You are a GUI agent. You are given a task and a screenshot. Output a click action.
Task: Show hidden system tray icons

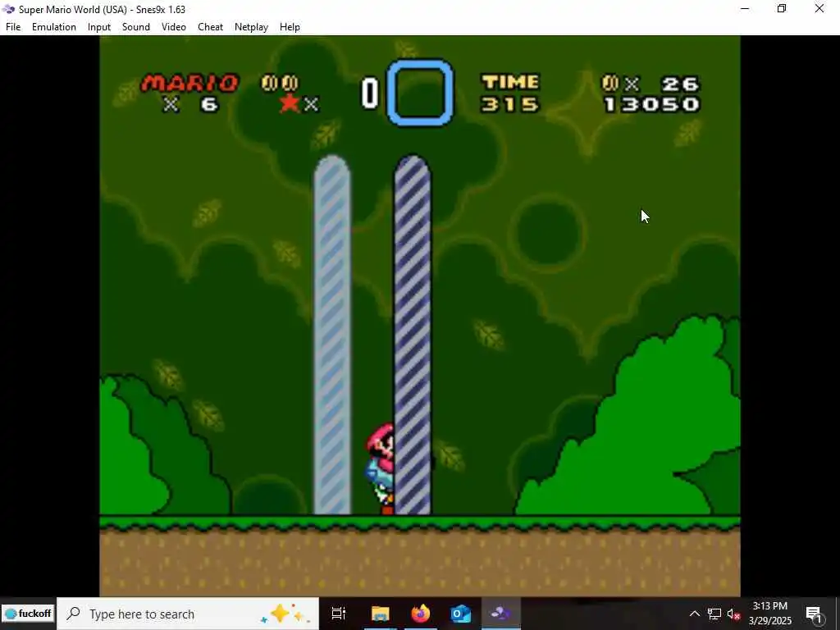coord(694,614)
